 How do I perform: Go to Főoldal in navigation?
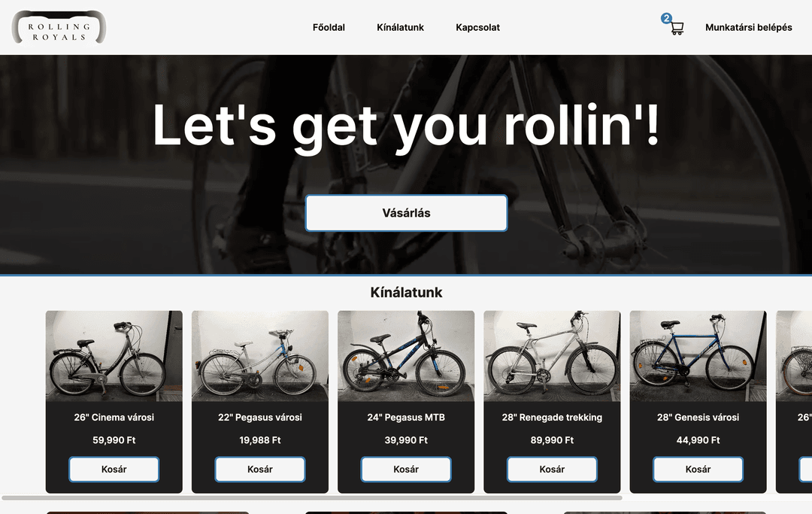(329, 27)
